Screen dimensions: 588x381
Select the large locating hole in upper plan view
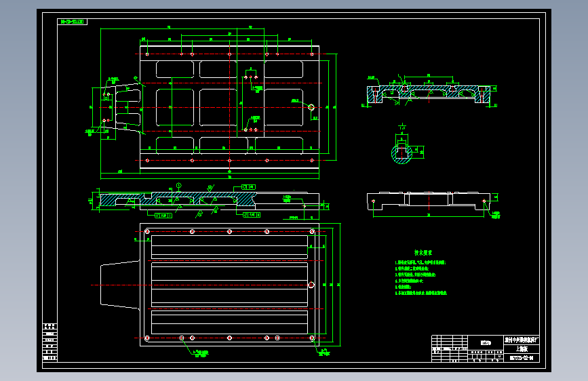(x=311, y=107)
